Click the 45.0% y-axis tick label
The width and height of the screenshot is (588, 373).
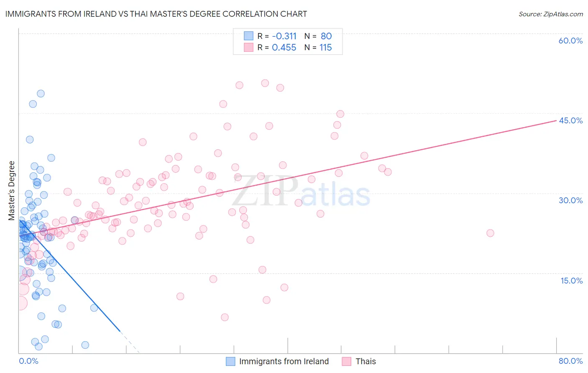[x=570, y=120]
